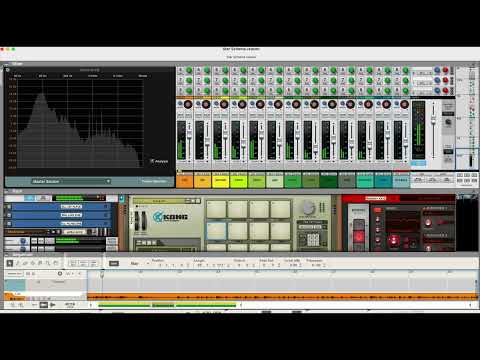Select the magnify tool in sequencer toolbar

[x=48, y=263]
